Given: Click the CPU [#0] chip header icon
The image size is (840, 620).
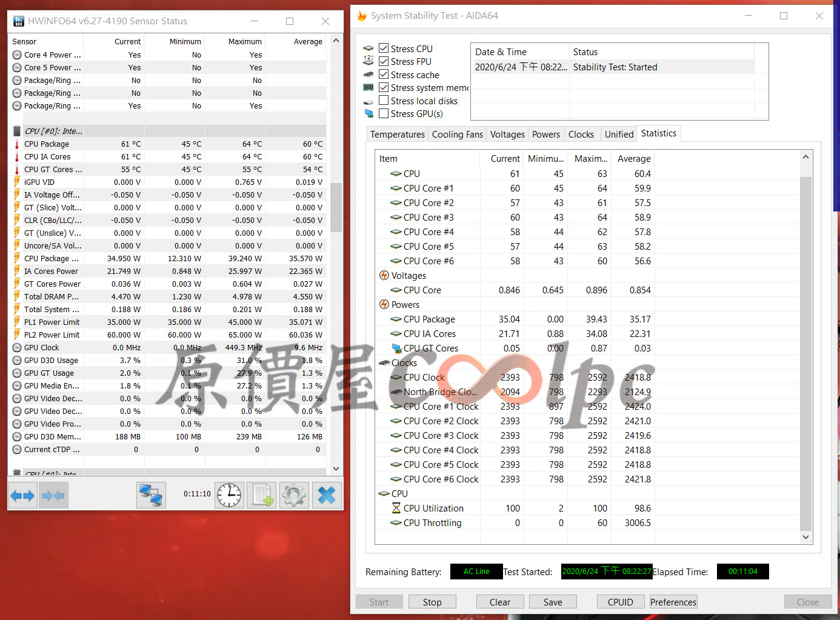Looking at the screenshot, I should [x=17, y=132].
